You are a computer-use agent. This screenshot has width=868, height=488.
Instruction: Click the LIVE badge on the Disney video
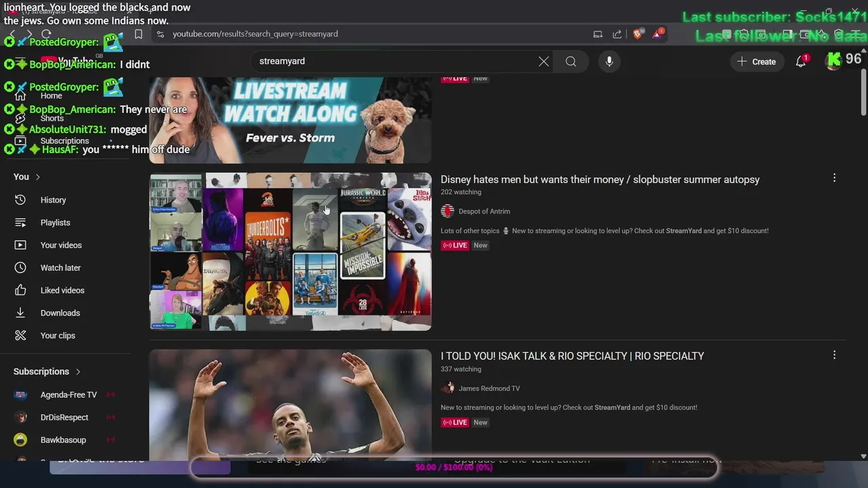click(x=455, y=245)
